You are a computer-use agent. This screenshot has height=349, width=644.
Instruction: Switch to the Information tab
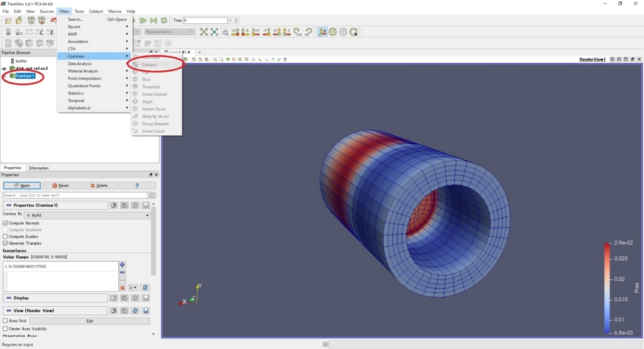click(x=38, y=168)
